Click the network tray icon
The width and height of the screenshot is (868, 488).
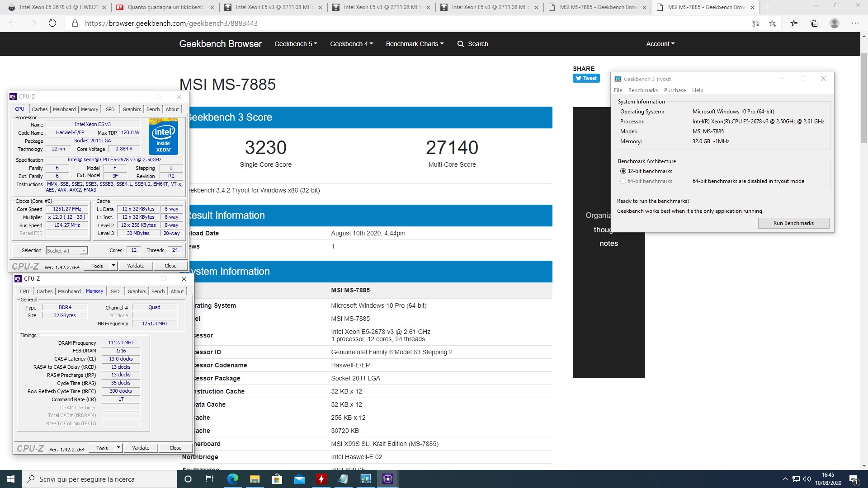click(796, 479)
